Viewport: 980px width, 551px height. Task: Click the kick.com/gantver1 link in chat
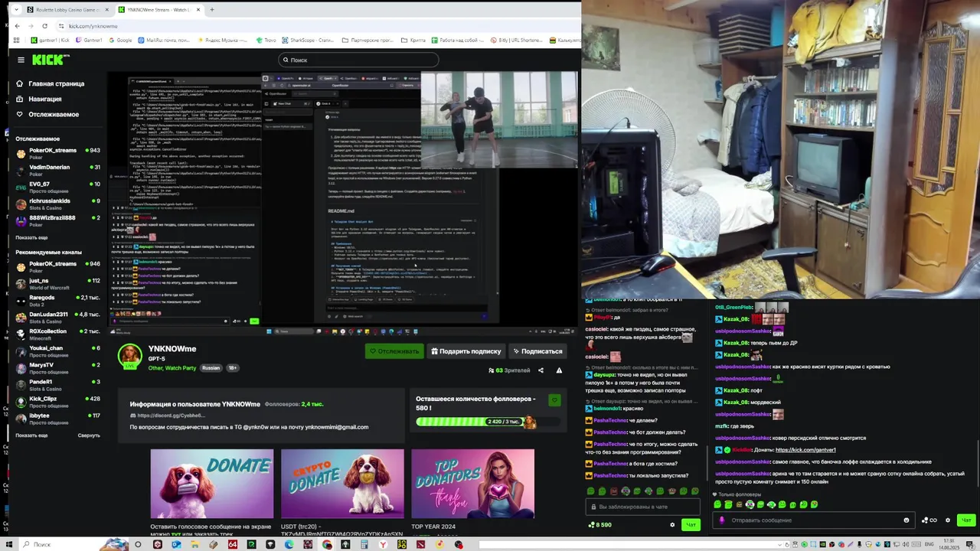point(805,450)
